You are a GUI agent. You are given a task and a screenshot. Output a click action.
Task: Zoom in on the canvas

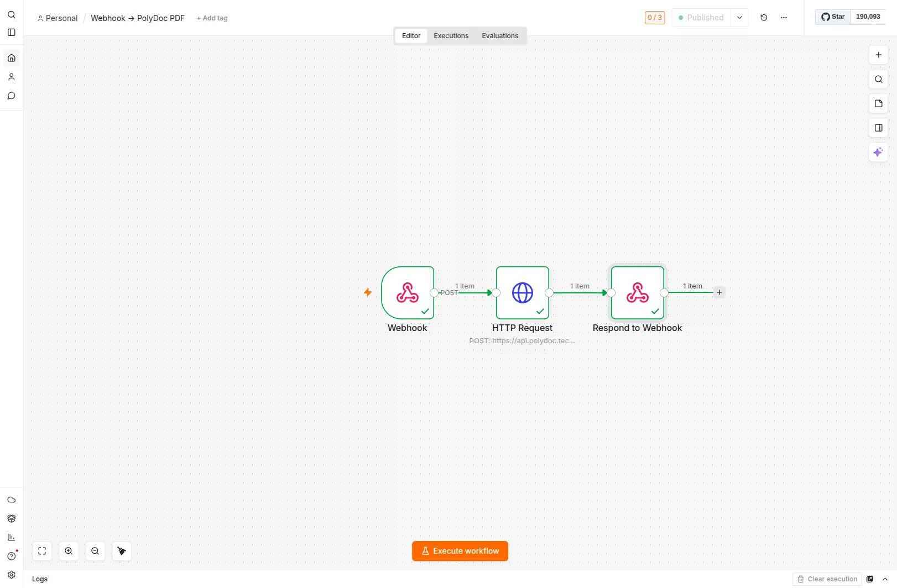click(69, 551)
